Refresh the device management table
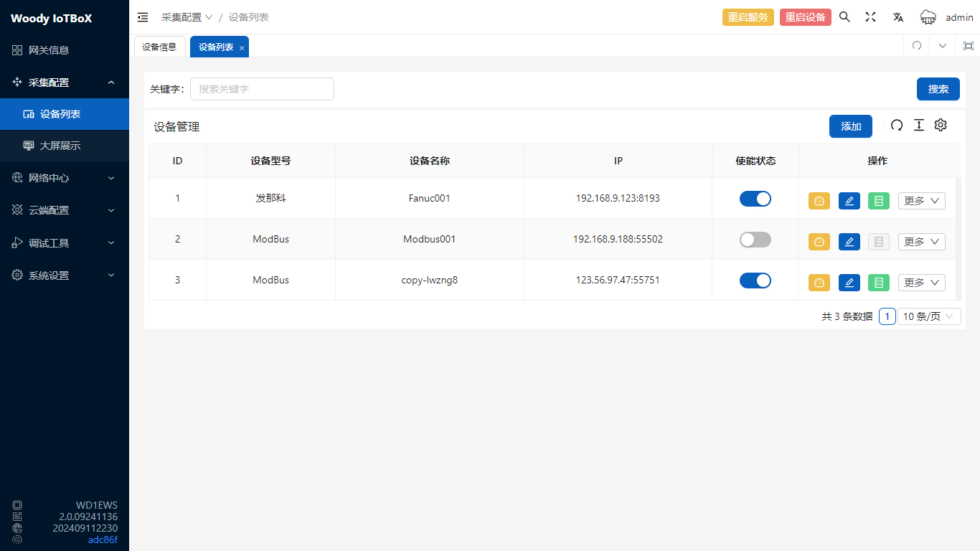980x551 pixels. pos(897,125)
